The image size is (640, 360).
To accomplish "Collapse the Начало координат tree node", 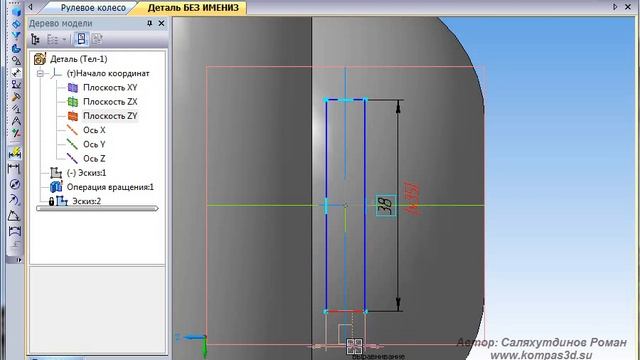I will (x=40, y=73).
